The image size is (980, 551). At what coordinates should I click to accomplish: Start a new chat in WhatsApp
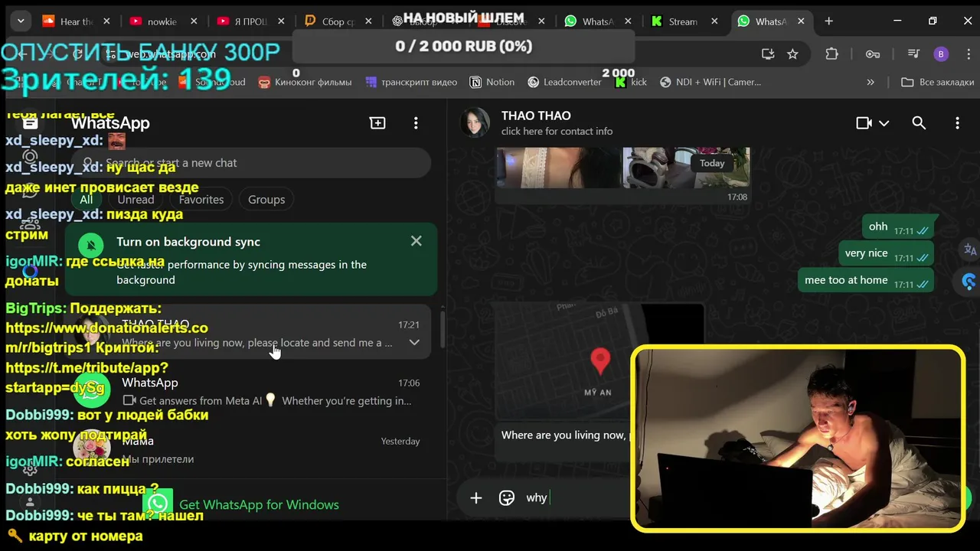coord(377,122)
